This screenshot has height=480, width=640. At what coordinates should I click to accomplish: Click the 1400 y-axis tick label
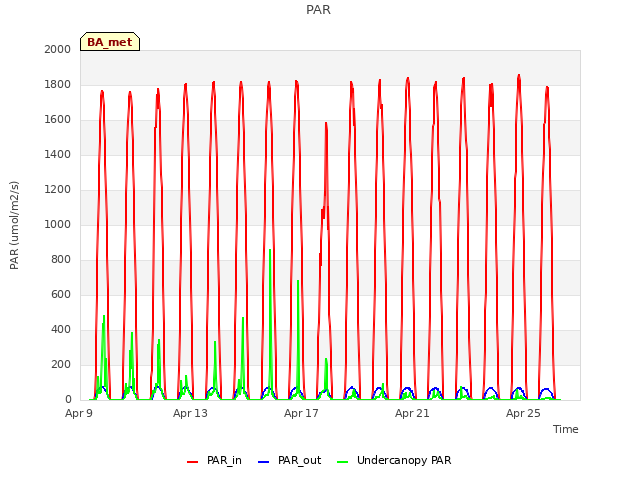click(58, 155)
